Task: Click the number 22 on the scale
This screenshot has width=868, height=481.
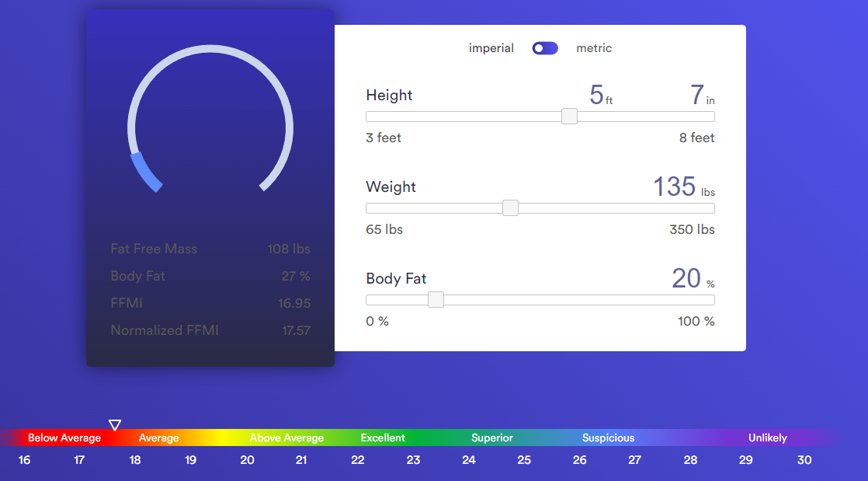Action: 358,460
